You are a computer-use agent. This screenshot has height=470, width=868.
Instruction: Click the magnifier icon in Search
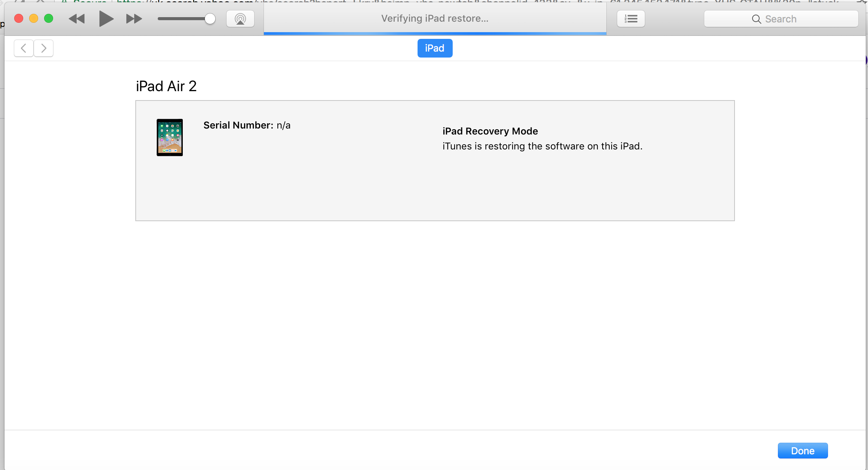click(756, 19)
